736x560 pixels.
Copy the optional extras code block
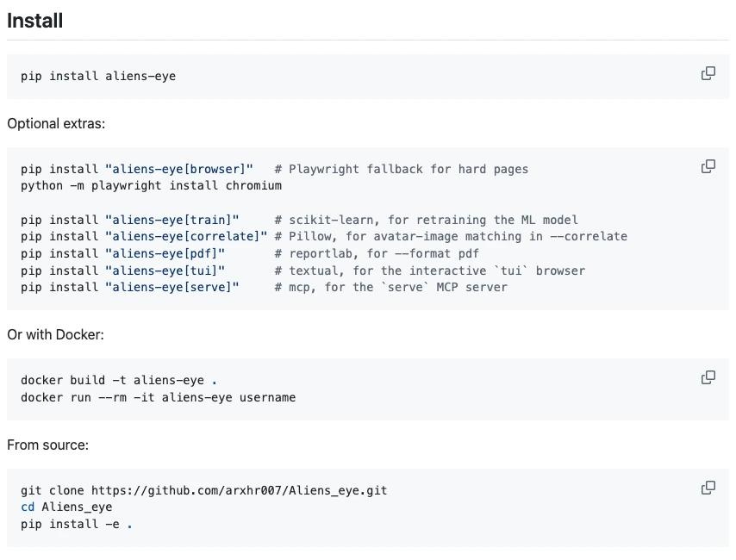(x=708, y=166)
